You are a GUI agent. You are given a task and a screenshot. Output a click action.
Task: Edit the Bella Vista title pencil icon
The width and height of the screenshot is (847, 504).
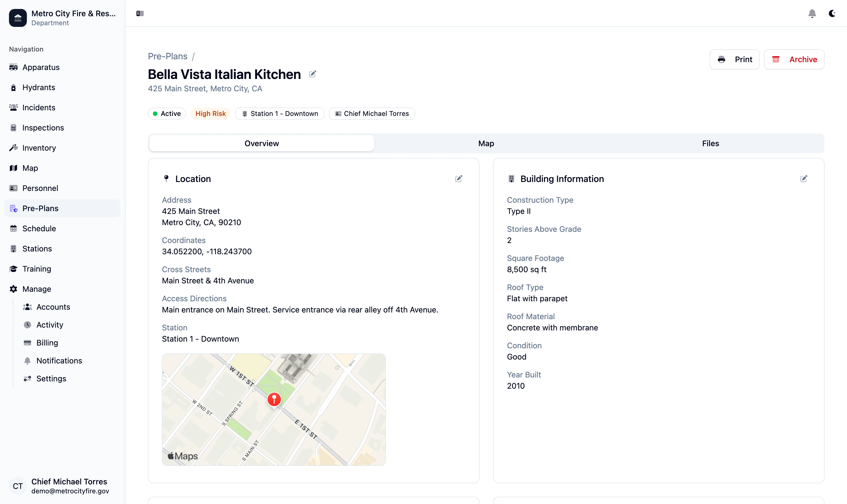point(312,74)
